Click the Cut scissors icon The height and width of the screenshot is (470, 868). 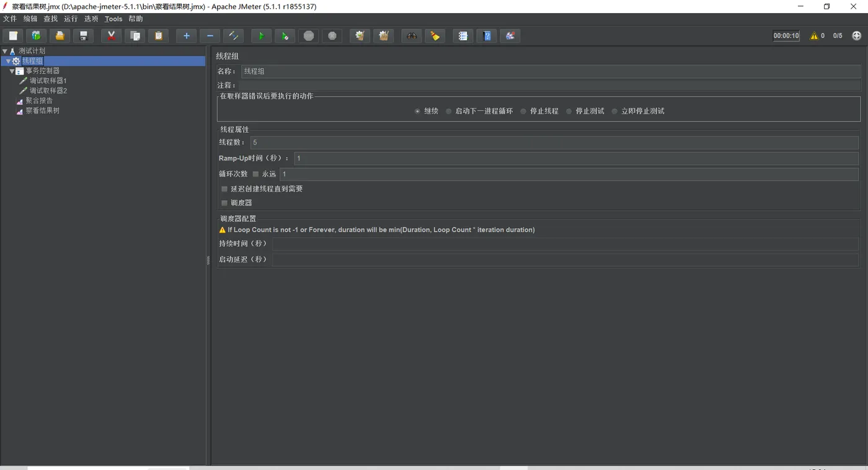tap(111, 36)
